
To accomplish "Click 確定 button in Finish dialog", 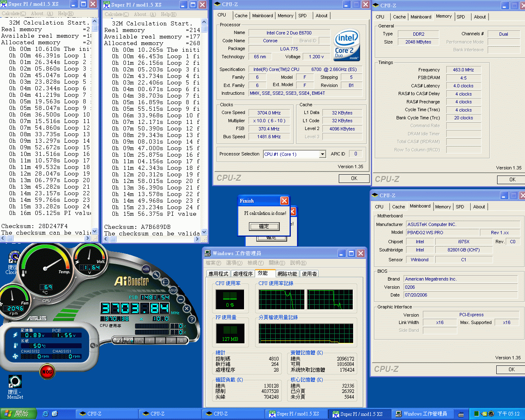I will (x=264, y=226).
